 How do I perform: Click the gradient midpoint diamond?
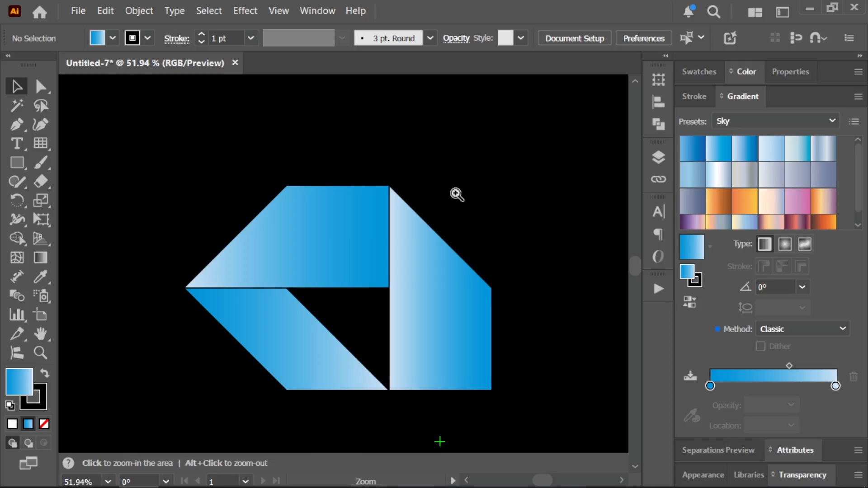click(x=789, y=366)
